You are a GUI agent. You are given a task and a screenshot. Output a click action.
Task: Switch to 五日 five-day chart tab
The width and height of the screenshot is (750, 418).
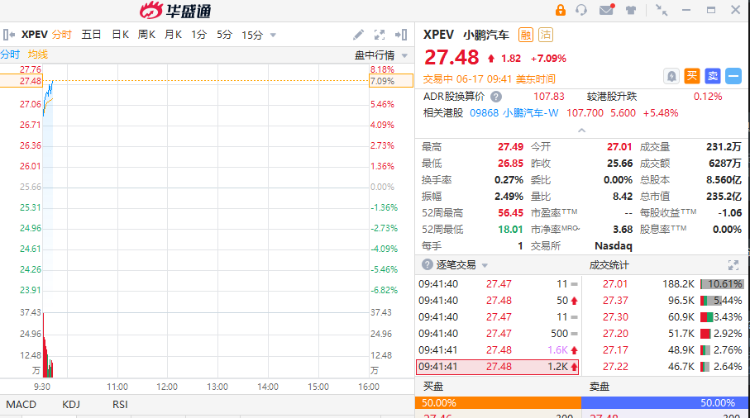[91, 35]
